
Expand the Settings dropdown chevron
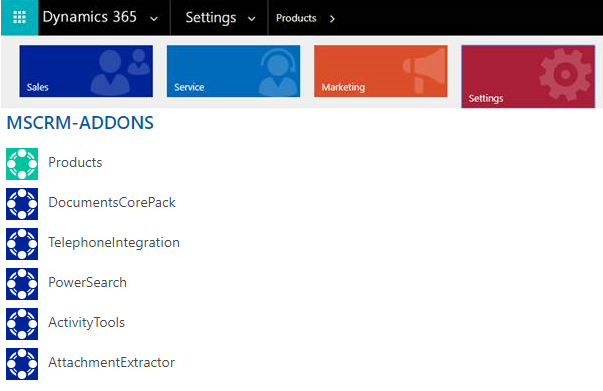tap(252, 19)
